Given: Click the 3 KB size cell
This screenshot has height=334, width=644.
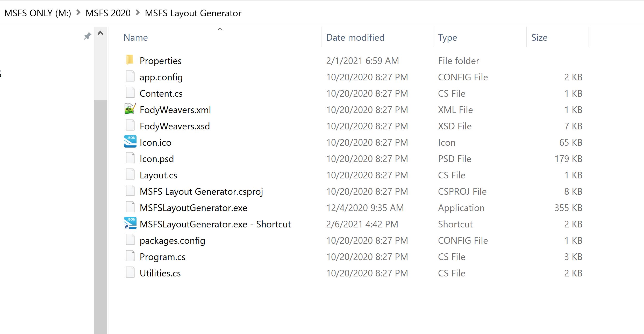Looking at the screenshot, I should click(x=573, y=257).
